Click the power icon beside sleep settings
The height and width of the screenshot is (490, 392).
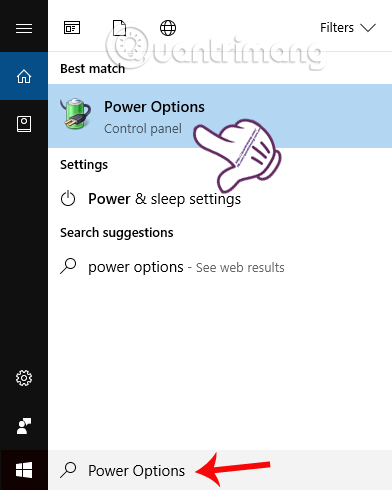point(68,199)
